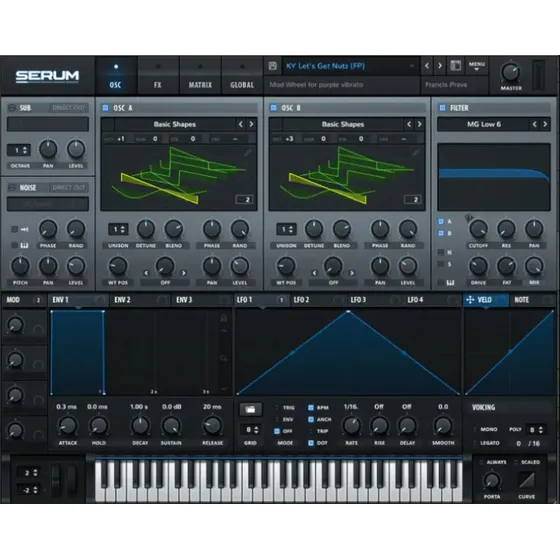560x560 pixels.
Task: Select next filter type arrow
Action: 545,124
